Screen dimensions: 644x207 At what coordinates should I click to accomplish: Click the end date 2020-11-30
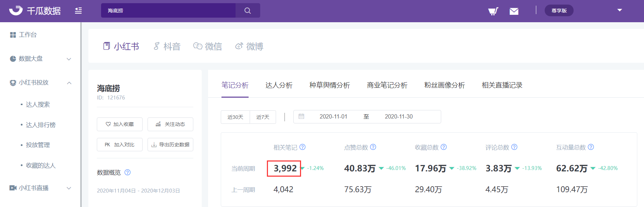point(399,116)
